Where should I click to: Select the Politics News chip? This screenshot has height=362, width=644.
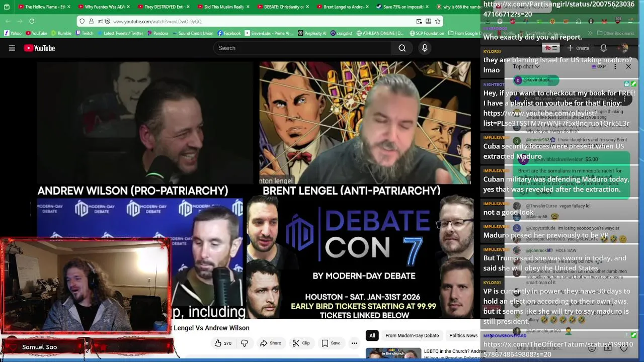click(x=463, y=335)
